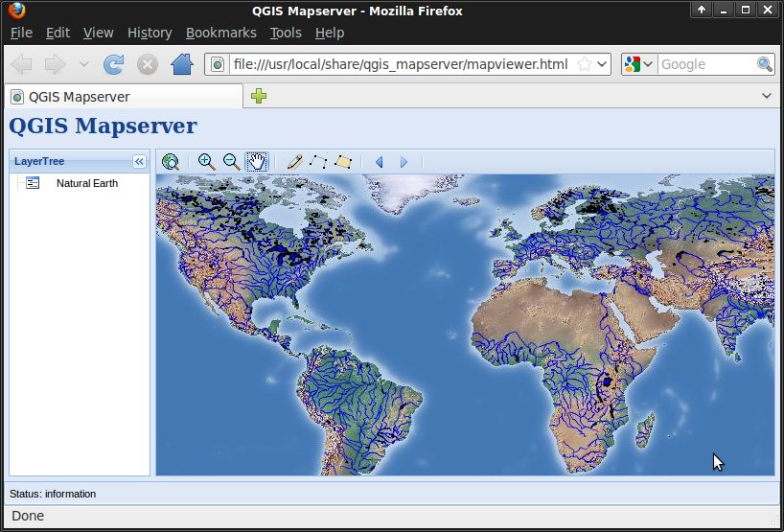Open the History menu
This screenshot has height=532, width=784.
click(x=150, y=33)
